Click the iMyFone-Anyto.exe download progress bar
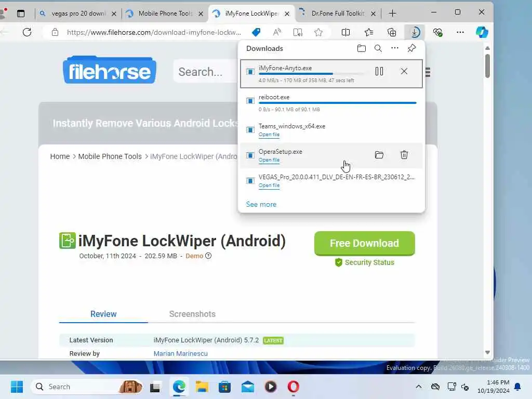The height and width of the screenshot is (399, 532). coord(312,74)
